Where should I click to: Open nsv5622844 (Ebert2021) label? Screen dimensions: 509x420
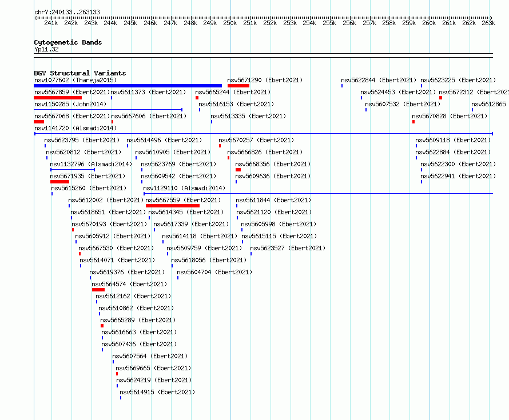pos(379,80)
